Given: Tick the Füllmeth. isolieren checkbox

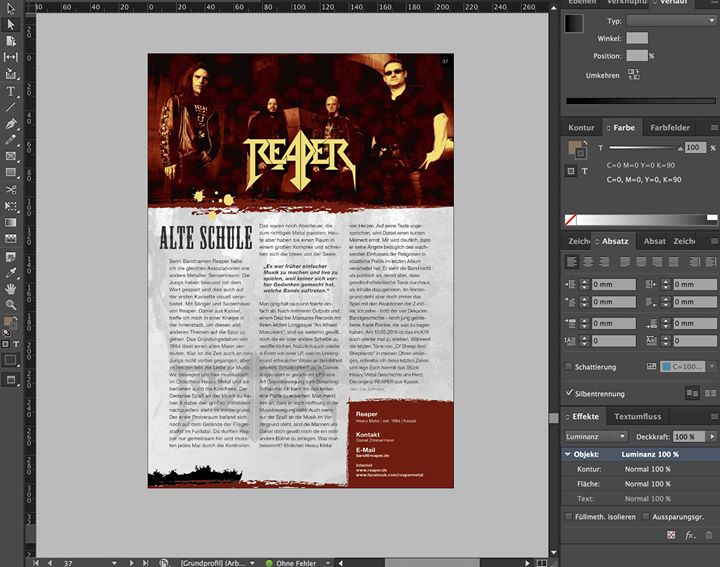Looking at the screenshot, I should tap(569, 516).
